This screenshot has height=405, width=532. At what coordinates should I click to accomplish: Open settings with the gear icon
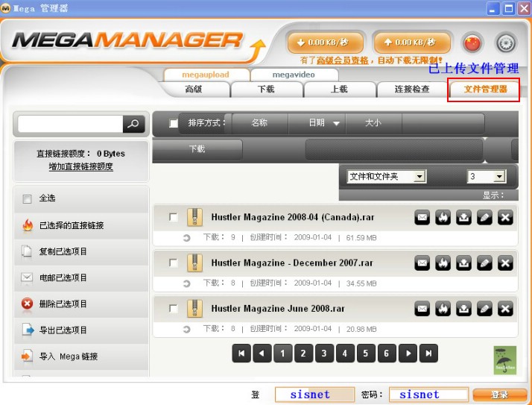tap(506, 43)
